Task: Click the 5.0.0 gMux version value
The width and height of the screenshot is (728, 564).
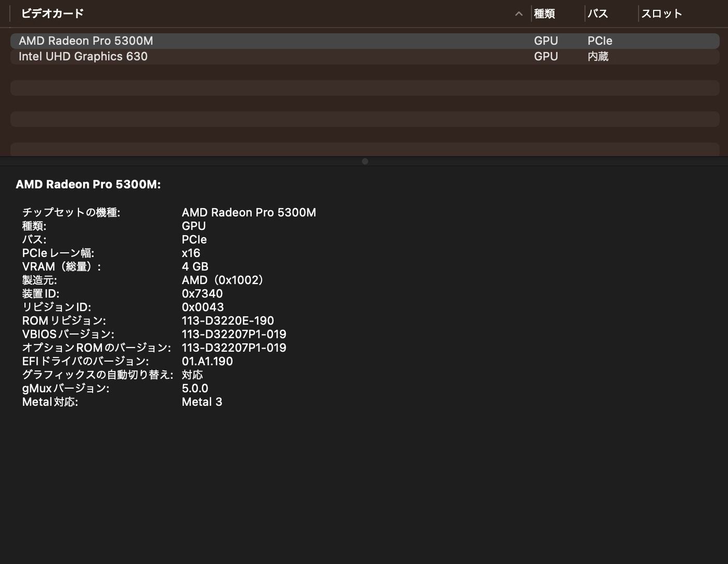Action: pos(195,389)
